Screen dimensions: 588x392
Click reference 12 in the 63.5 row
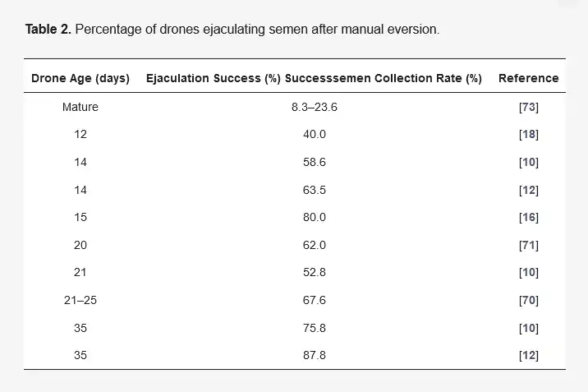point(528,190)
